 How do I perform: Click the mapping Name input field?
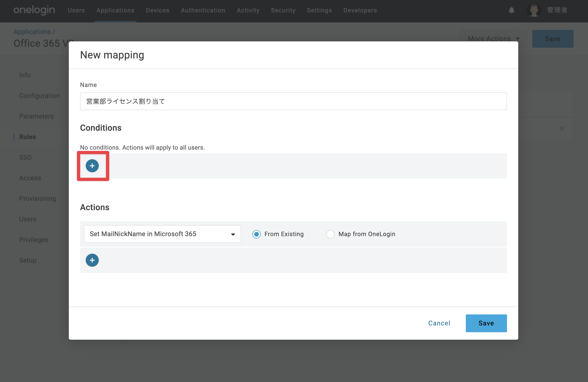[293, 101]
